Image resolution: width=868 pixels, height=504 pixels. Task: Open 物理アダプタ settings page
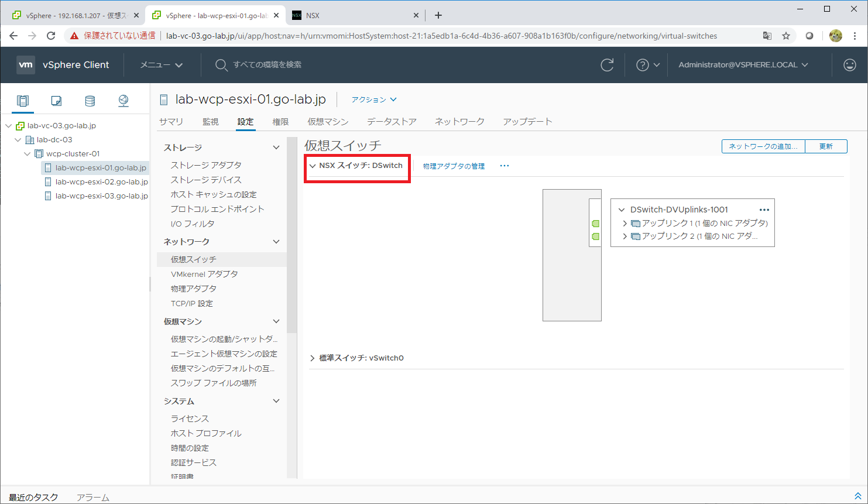(x=194, y=289)
